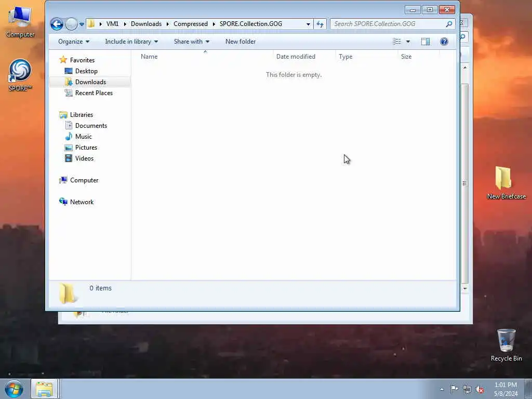Viewport: 532px width, 399px height.
Task: Click the folder icon in the address bar
Action: (x=91, y=24)
